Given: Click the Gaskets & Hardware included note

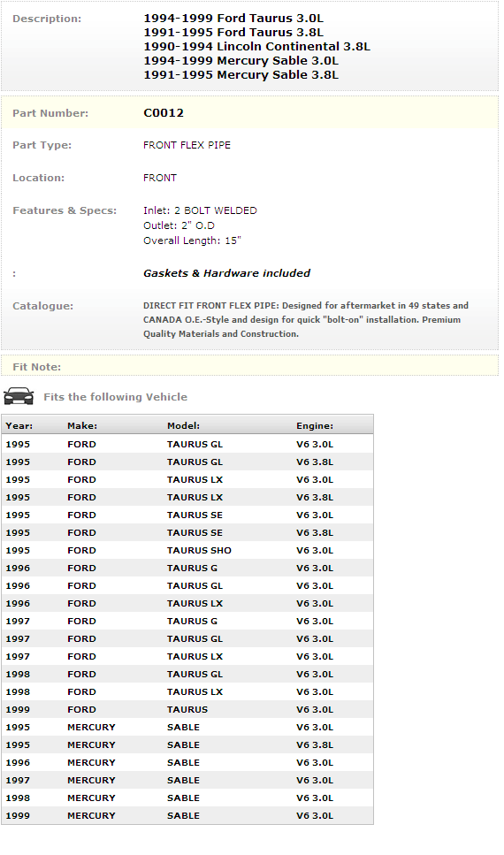Looking at the screenshot, I should [x=226, y=273].
